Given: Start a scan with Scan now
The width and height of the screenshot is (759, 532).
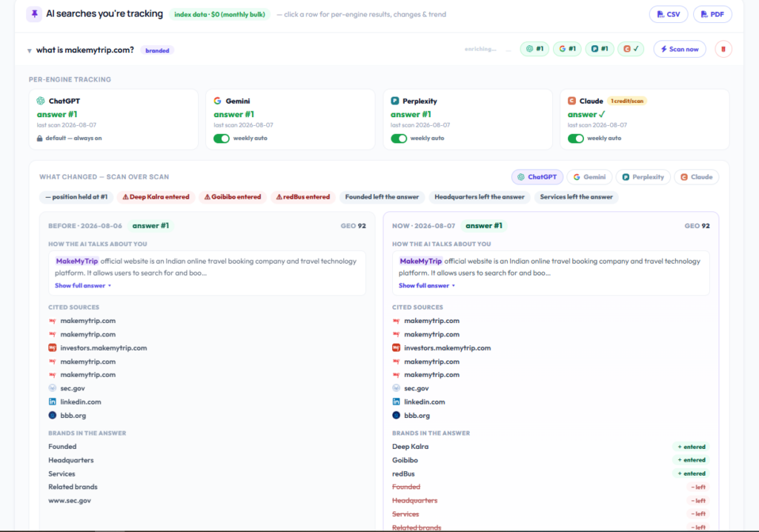Looking at the screenshot, I should pyautogui.click(x=680, y=49).
